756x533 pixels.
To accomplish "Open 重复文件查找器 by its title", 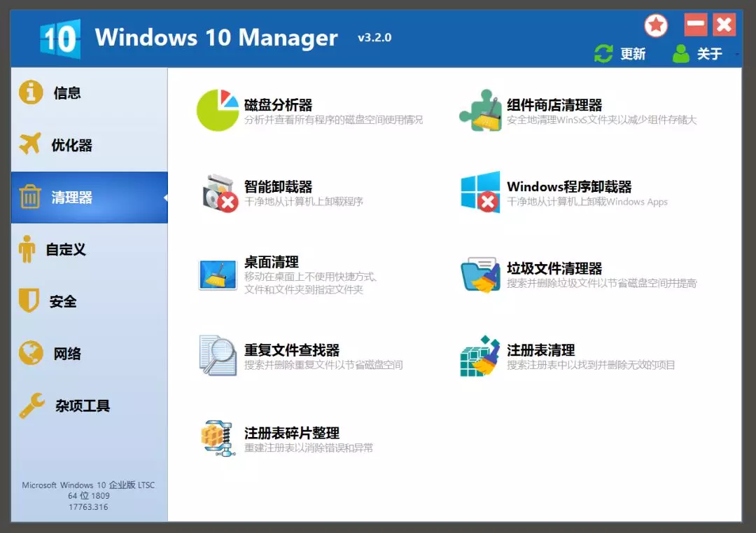I will click(292, 349).
